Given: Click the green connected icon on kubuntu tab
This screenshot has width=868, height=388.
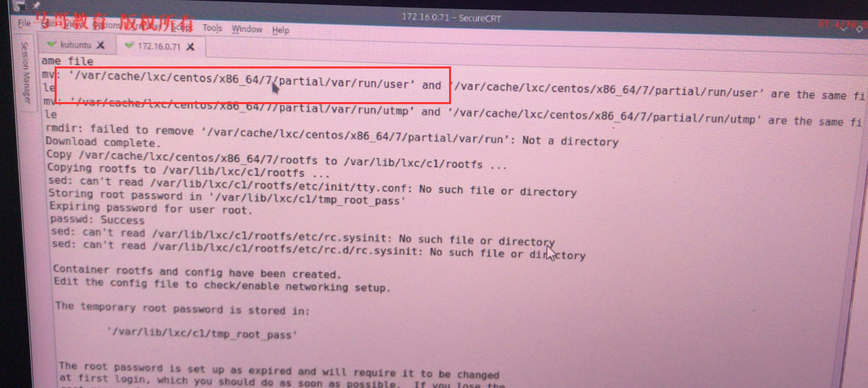Looking at the screenshot, I should tap(52, 44).
